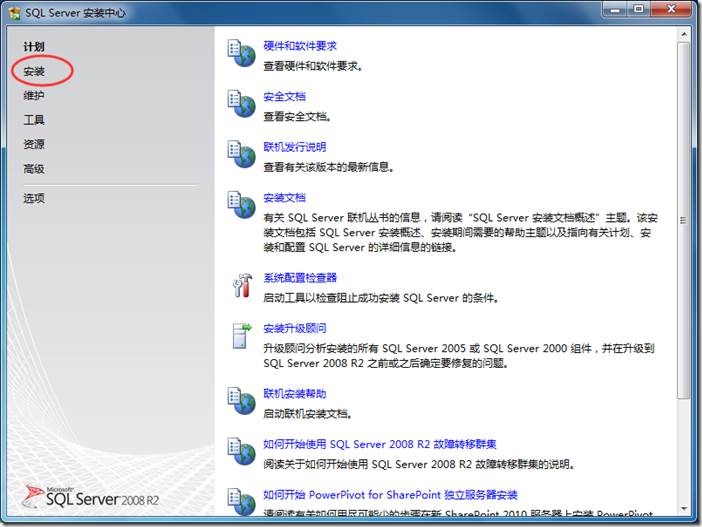
Task: Open 选项 in the left pane
Action: pyautogui.click(x=34, y=198)
